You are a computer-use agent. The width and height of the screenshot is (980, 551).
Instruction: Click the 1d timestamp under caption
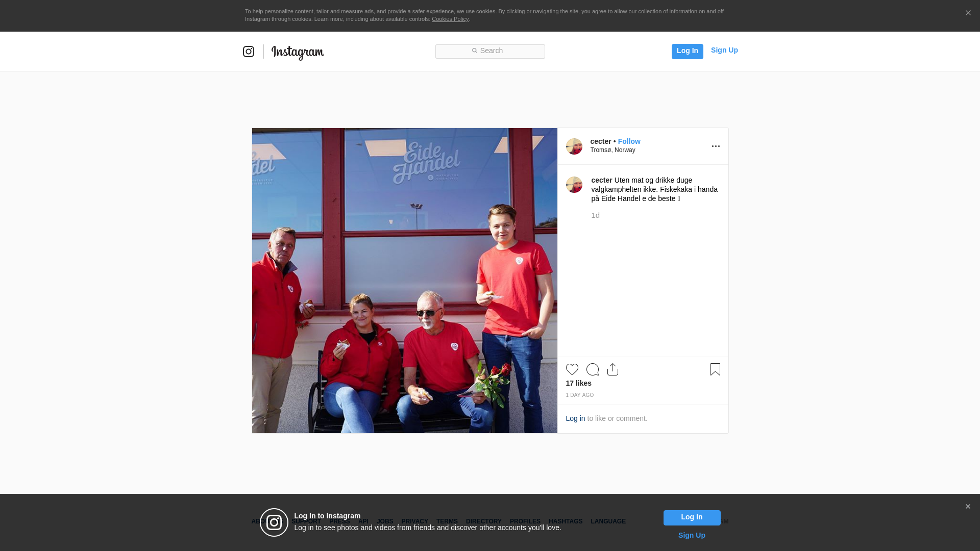pyautogui.click(x=596, y=215)
